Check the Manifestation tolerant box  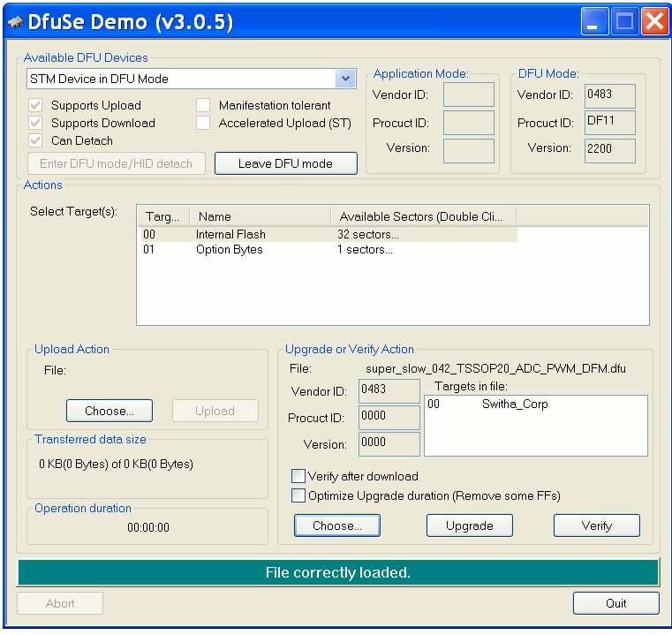pyautogui.click(x=203, y=105)
